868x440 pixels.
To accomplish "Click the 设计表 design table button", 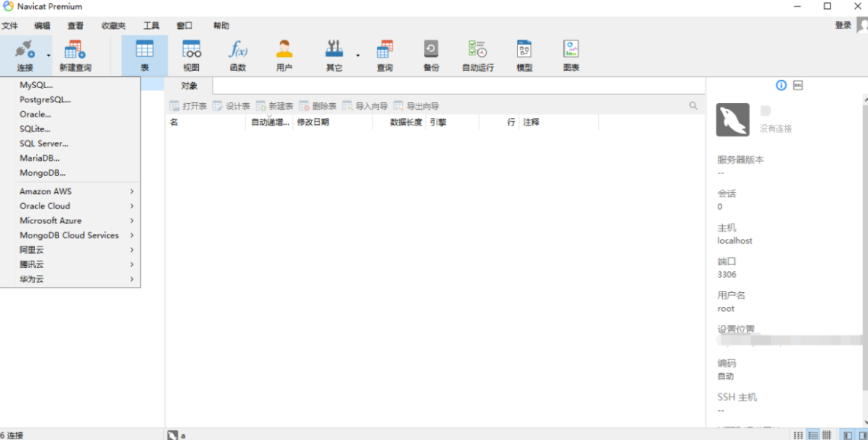I will tap(232, 106).
